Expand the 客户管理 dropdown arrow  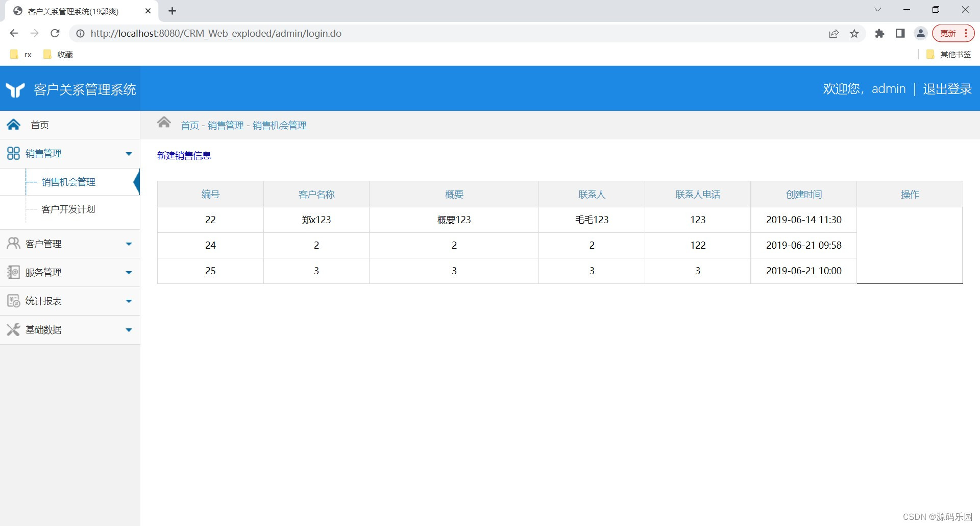129,244
